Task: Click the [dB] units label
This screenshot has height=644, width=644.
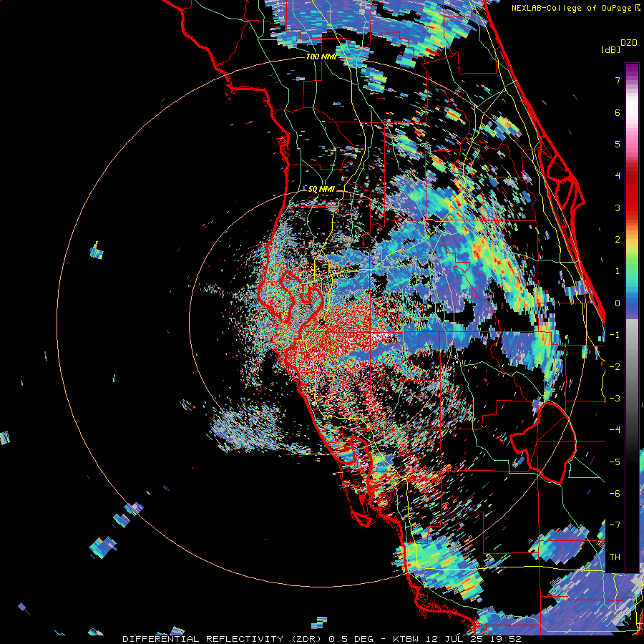Action: tap(611, 49)
